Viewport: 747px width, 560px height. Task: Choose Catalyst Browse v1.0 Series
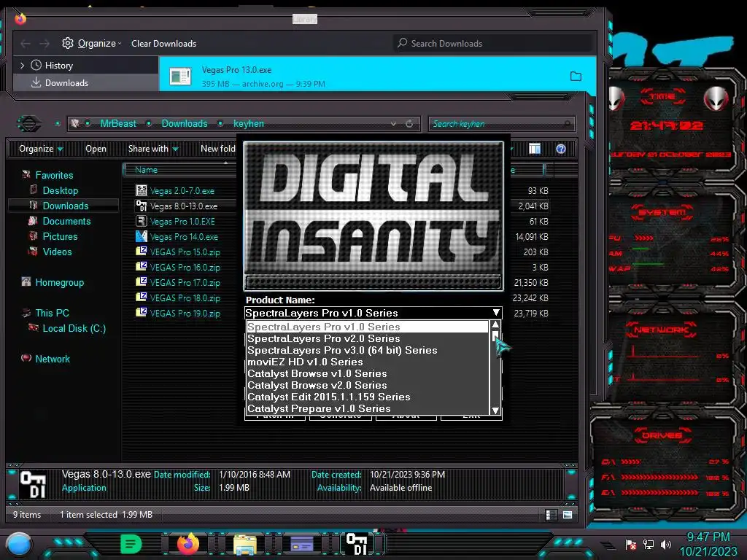click(x=367, y=374)
